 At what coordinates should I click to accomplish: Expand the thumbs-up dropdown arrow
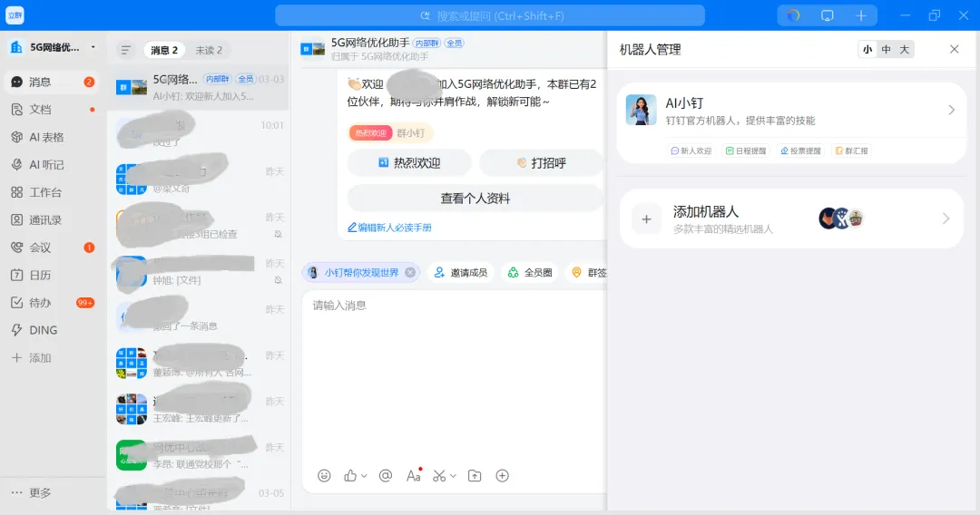point(364,476)
